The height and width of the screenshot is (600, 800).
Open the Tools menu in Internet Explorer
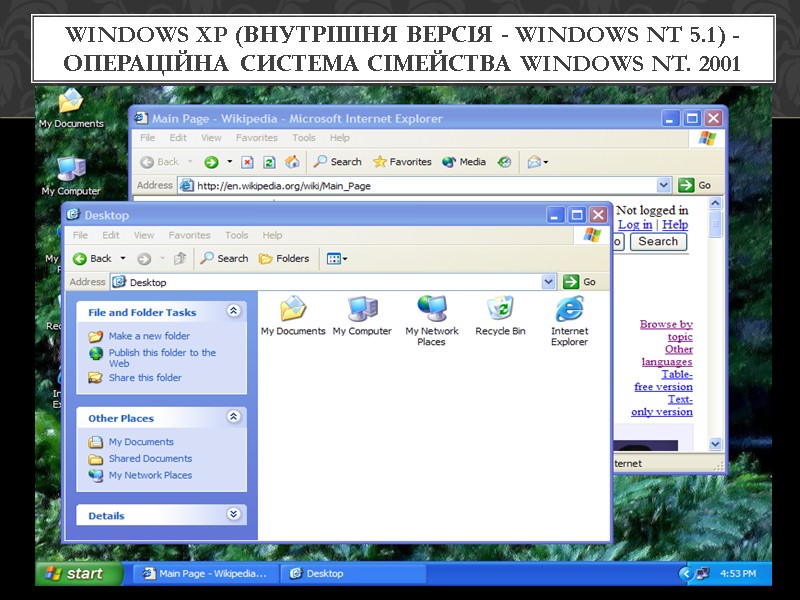(303, 138)
